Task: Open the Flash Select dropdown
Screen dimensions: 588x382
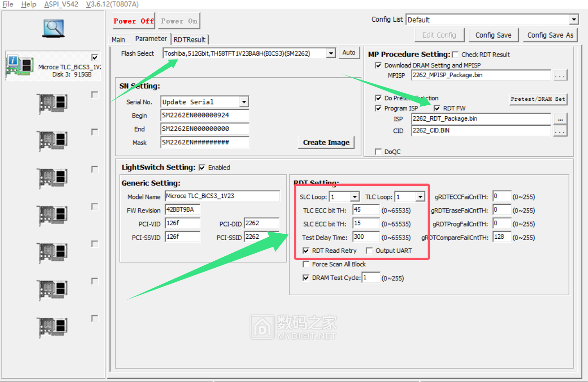Action: point(331,53)
